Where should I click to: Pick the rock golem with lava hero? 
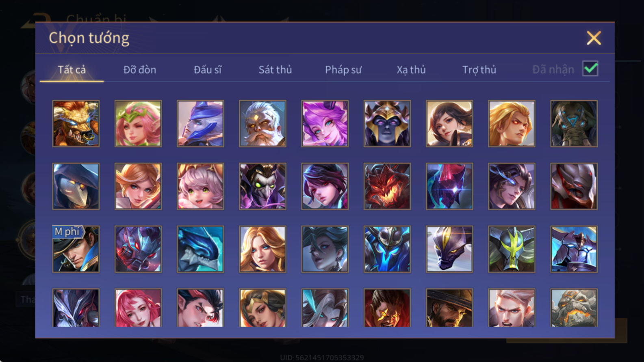coord(574,308)
